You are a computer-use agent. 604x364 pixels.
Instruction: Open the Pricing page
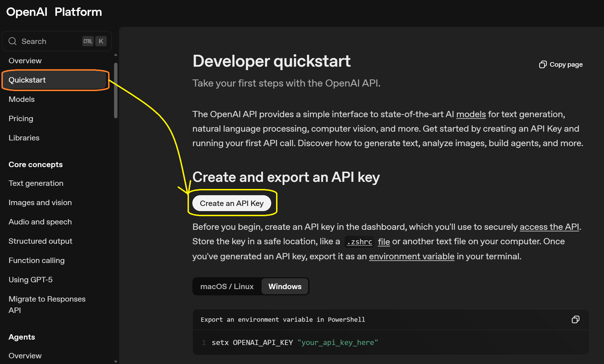[x=21, y=118]
